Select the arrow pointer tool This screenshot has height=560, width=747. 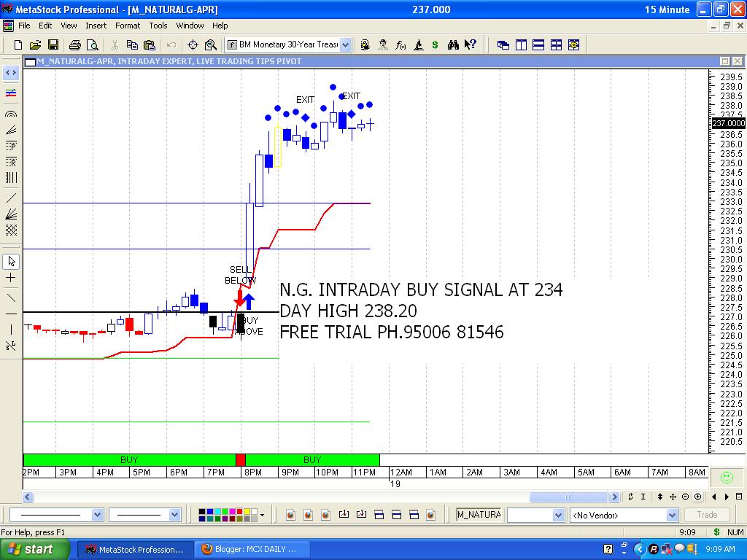(x=11, y=261)
